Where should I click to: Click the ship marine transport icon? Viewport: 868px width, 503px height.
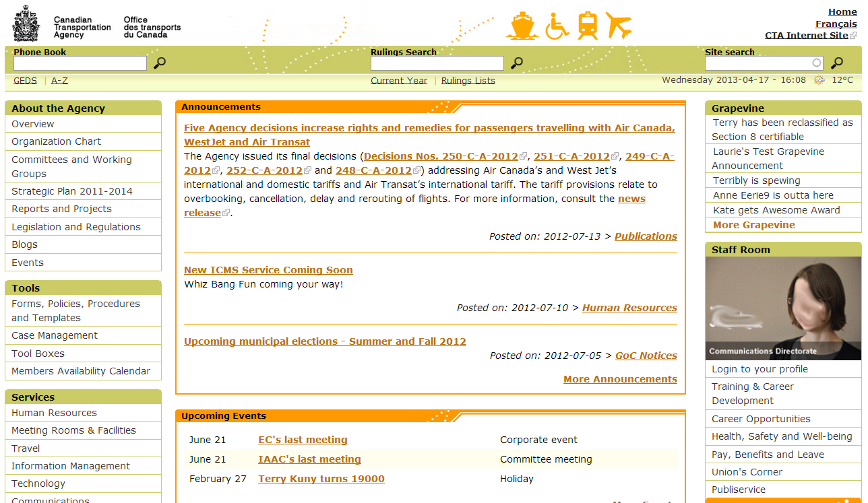[522, 26]
